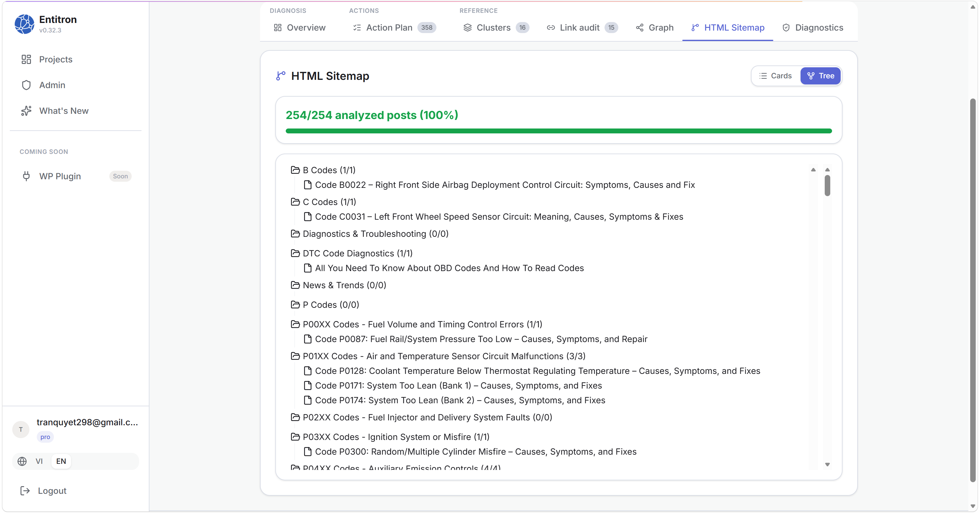The image size is (980, 514).
Task: Open Code P0174 System Too Lean Bank 2
Action: tap(460, 400)
